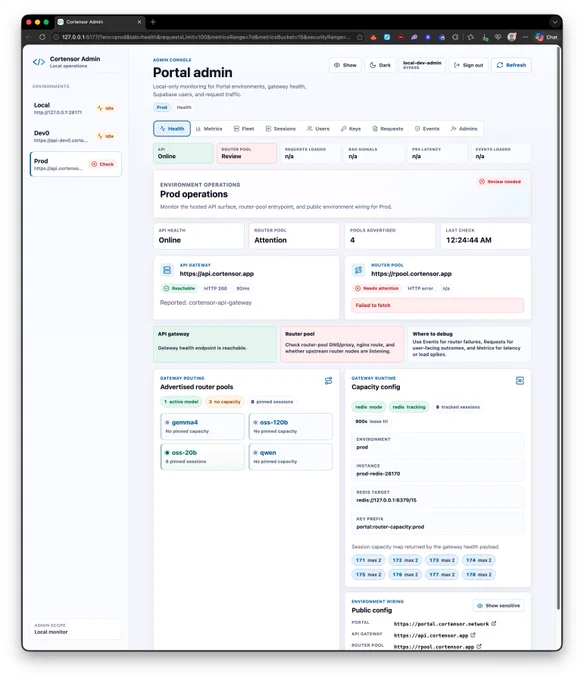The image size is (584, 680).
Task: Click the page vertical scrollbar
Action: click(558, 330)
